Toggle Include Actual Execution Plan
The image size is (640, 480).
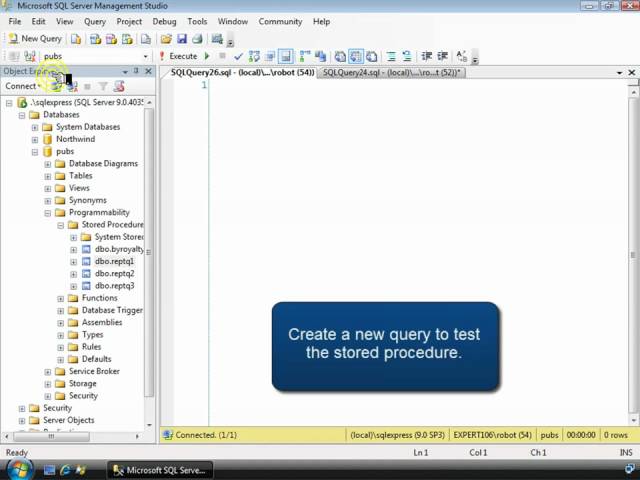pos(305,56)
